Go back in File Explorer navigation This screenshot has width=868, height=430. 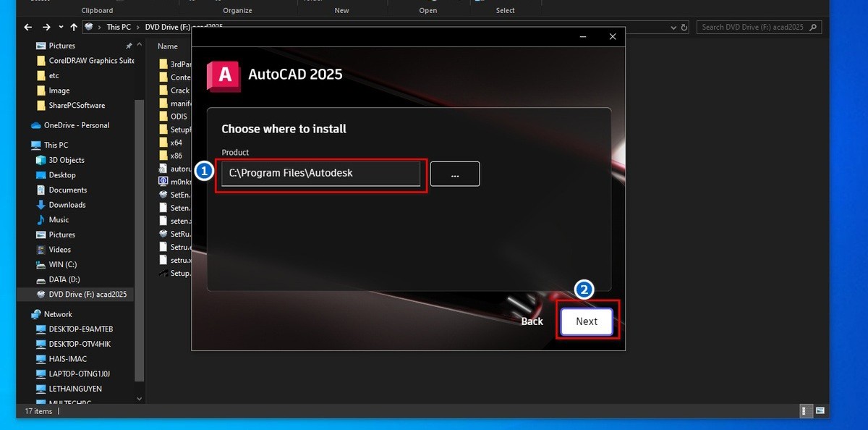(28, 28)
